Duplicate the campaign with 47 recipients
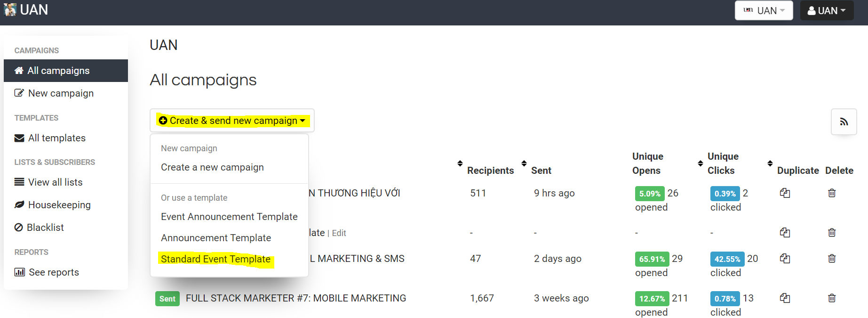The image size is (868, 318). point(785,259)
